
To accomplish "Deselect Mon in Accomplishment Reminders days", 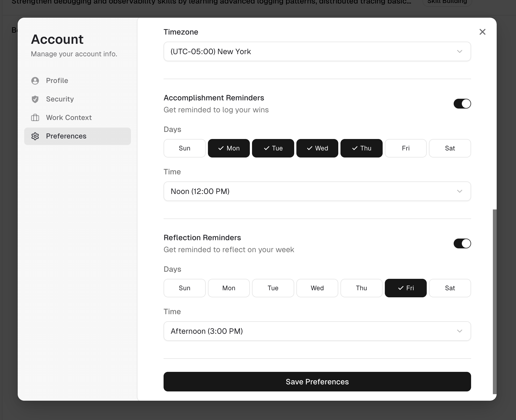I will point(229,148).
